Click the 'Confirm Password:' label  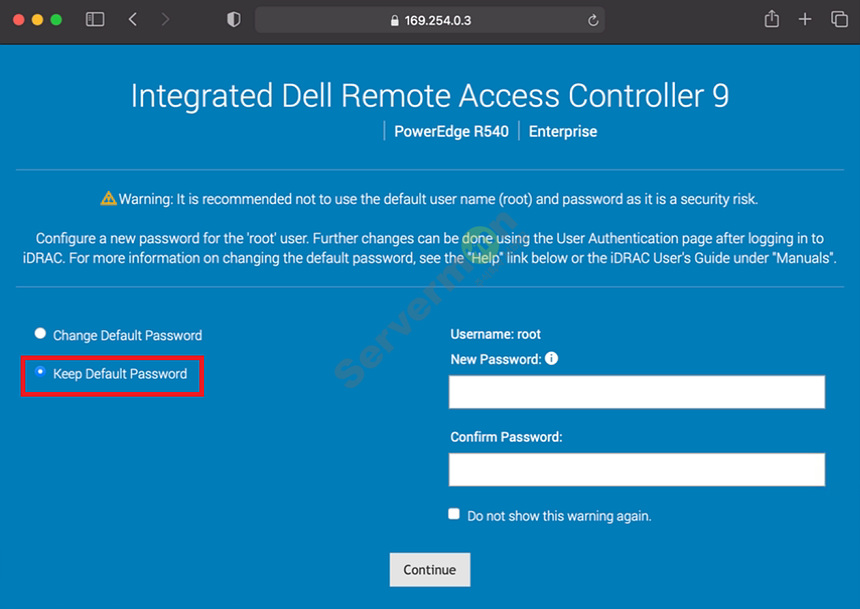(x=506, y=437)
